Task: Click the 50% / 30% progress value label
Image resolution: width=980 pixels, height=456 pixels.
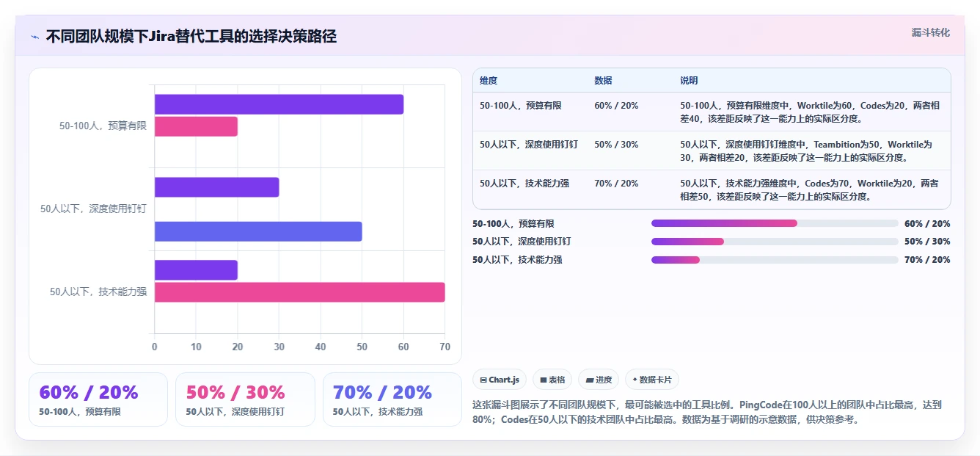Action: click(x=927, y=242)
